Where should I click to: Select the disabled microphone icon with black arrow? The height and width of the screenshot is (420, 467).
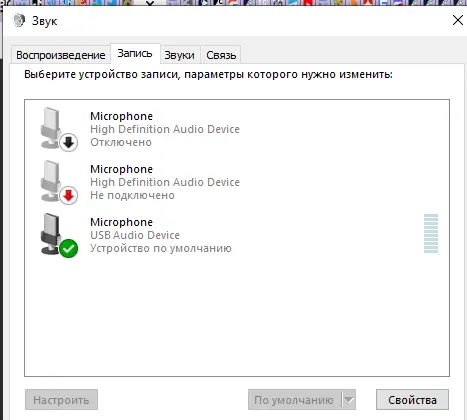click(x=59, y=129)
